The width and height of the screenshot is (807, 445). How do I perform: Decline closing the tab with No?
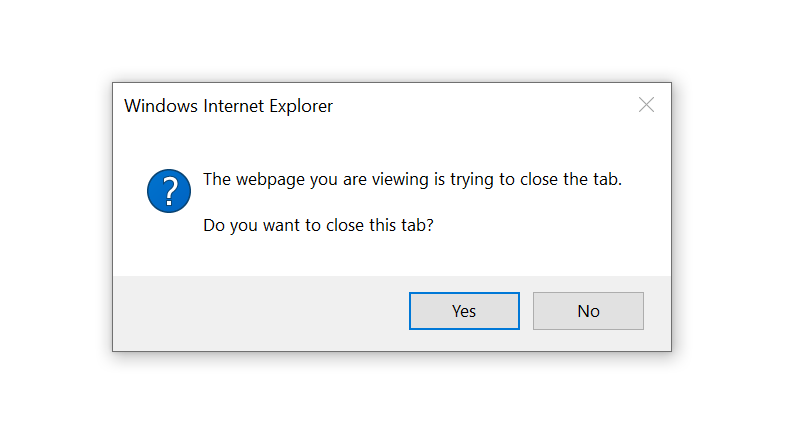(x=588, y=311)
